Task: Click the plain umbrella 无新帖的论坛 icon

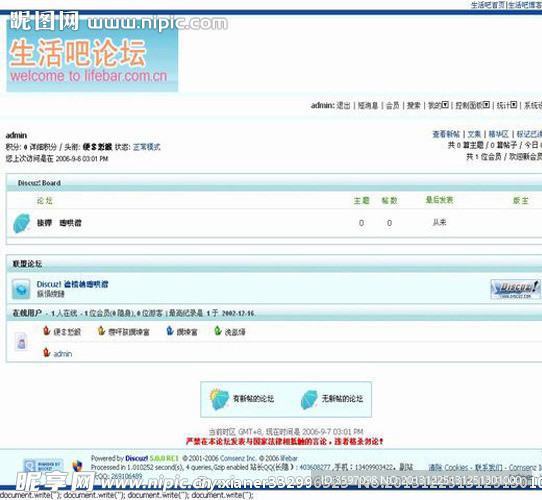Action: (x=309, y=400)
